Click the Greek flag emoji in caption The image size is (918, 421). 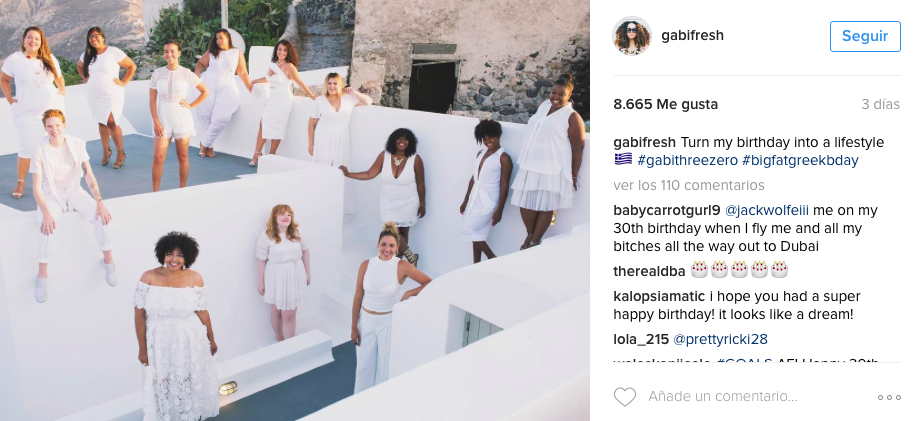(623, 160)
